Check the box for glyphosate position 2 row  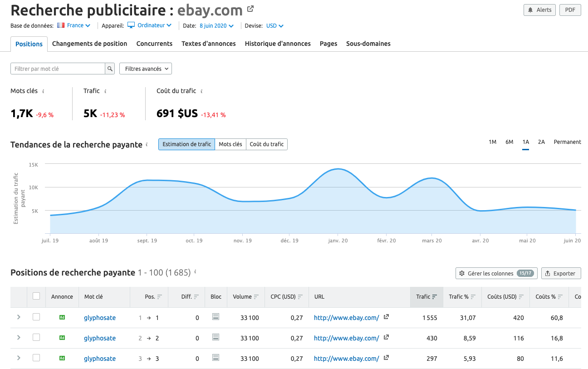pyautogui.click(x=36, y=337)
